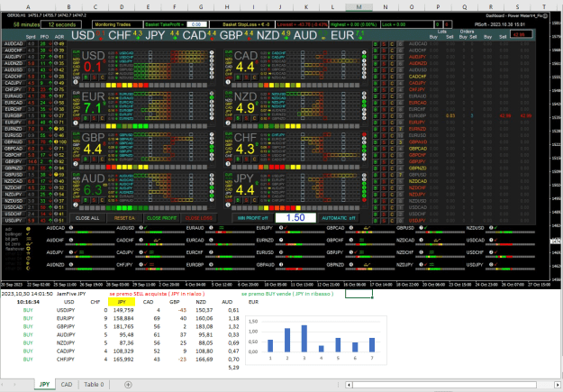The width and height of the screenshot is (563, 392).
Task: Click the USD panel green B button
Action: pos(86,77)
